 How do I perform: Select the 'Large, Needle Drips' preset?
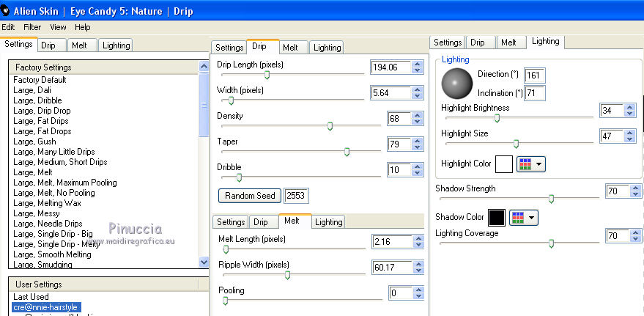coord(48,224)
